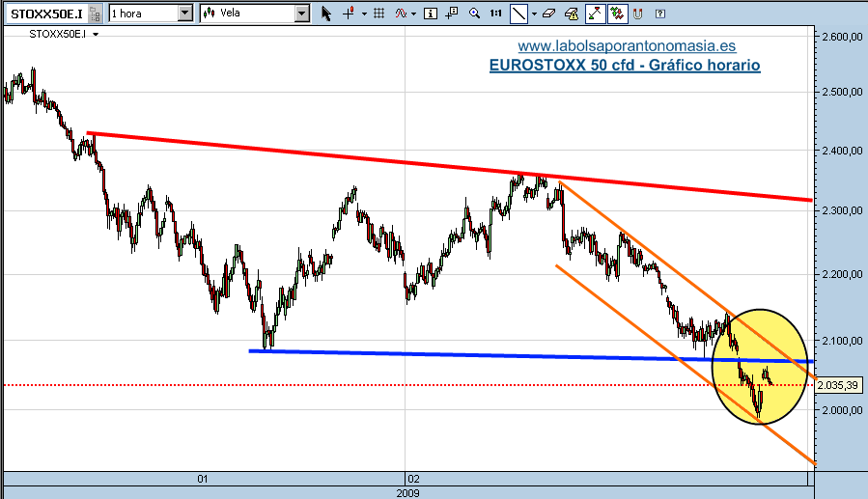The height and width of the screenshot is (499, 868).
Task: Click the 2009 year label on time axis
Action: point(408,493)
